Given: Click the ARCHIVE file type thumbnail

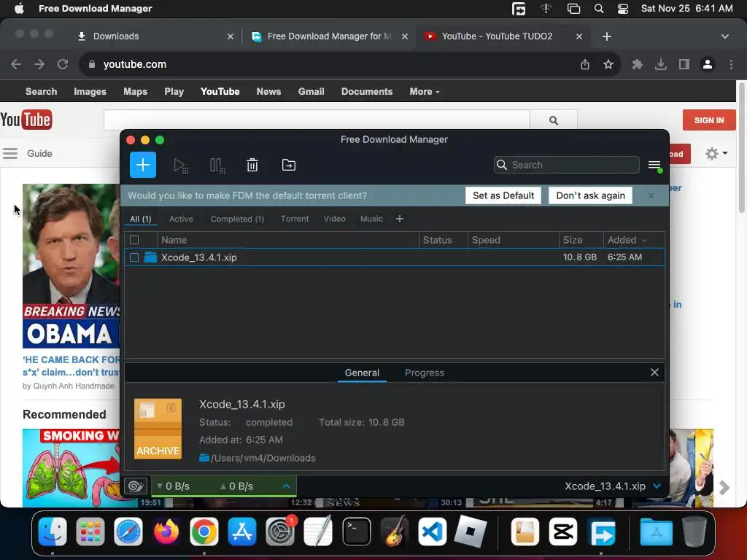Looking at the screenshot, I should point(158,429).
